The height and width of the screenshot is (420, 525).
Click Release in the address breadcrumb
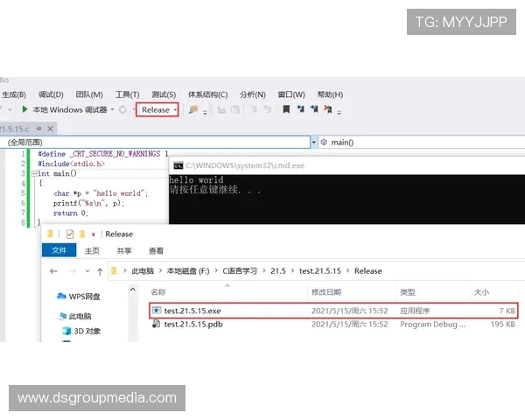368,271
